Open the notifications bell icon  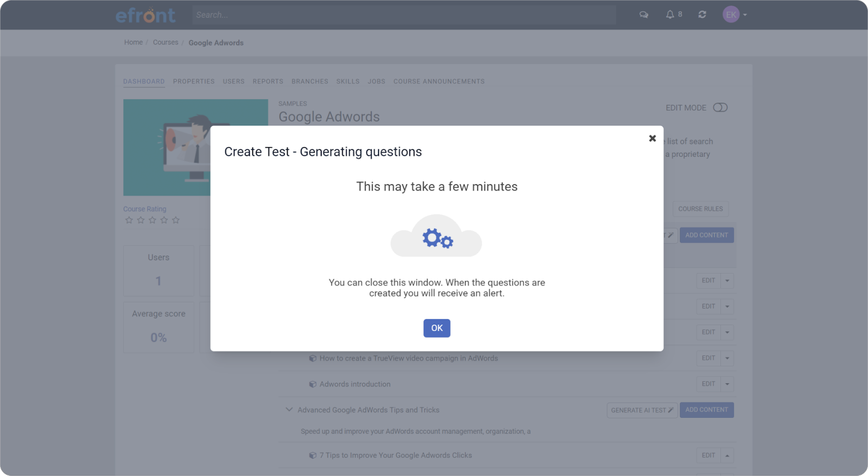coord(670,15)
